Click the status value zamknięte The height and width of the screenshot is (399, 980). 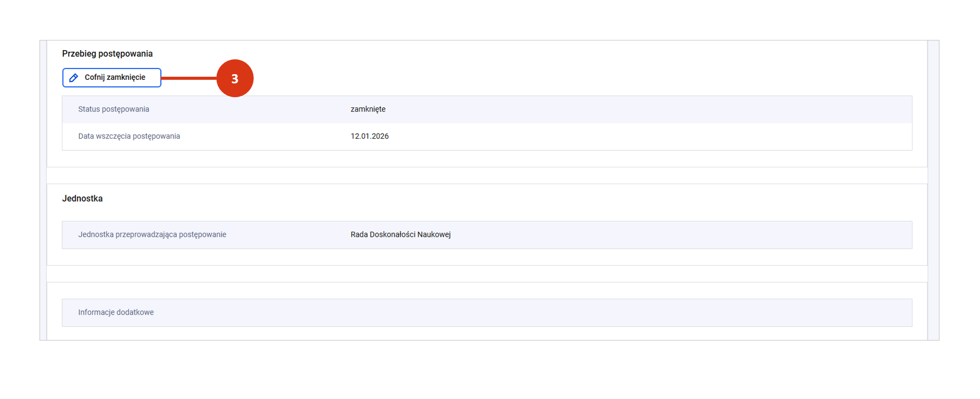pyautogui.click(x=368, y=109)
